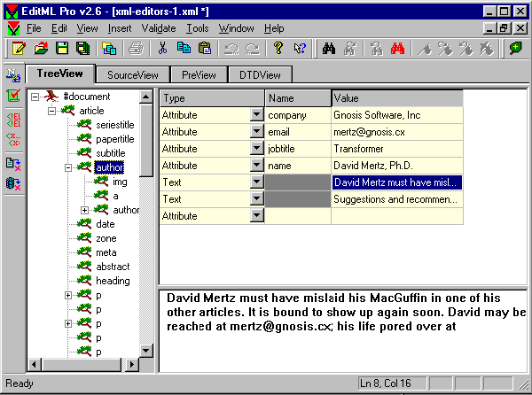Click the tree scroll down arrow

pyautogui.click(x=146, y=351)
